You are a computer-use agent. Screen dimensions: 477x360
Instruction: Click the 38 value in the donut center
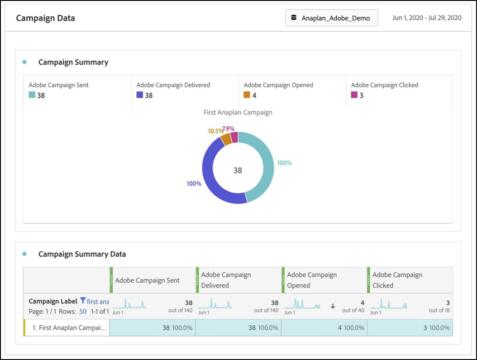[238, 170]
